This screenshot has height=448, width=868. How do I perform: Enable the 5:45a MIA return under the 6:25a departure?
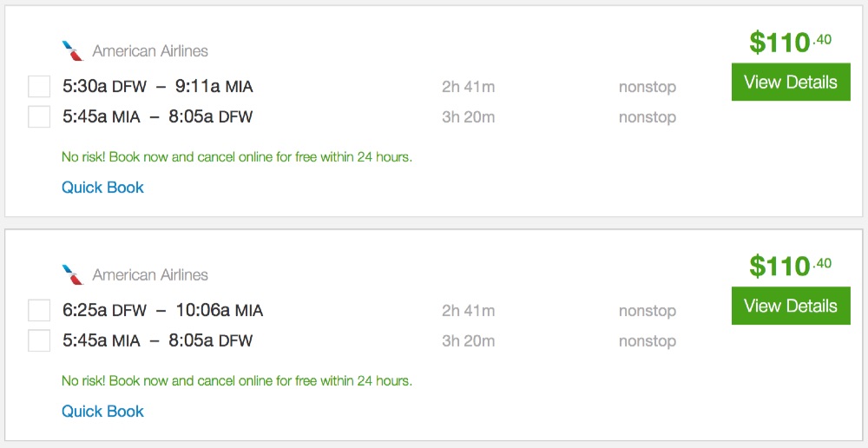point(39,340)
